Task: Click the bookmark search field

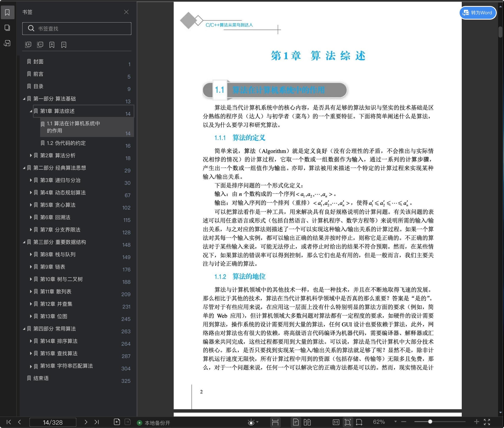Action: (77, 29)
